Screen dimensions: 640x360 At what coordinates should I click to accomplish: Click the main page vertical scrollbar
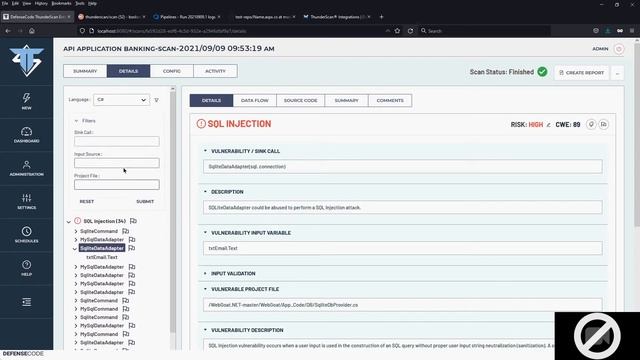[637, 135]
